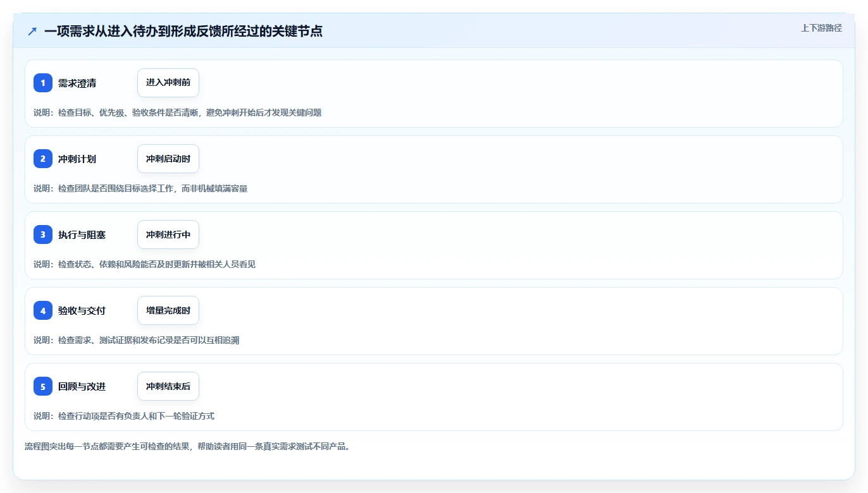Select the 冲刺计划 step title

pos(77,159)
